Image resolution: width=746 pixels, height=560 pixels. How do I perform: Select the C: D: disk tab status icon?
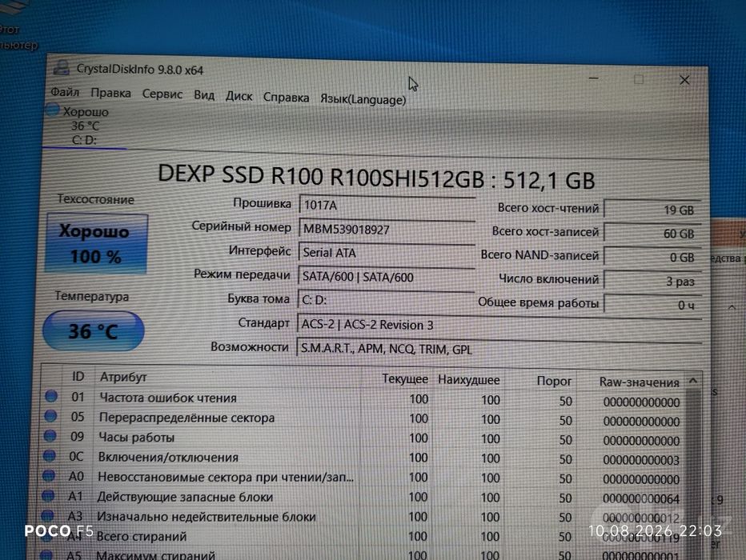coord(52,110)
